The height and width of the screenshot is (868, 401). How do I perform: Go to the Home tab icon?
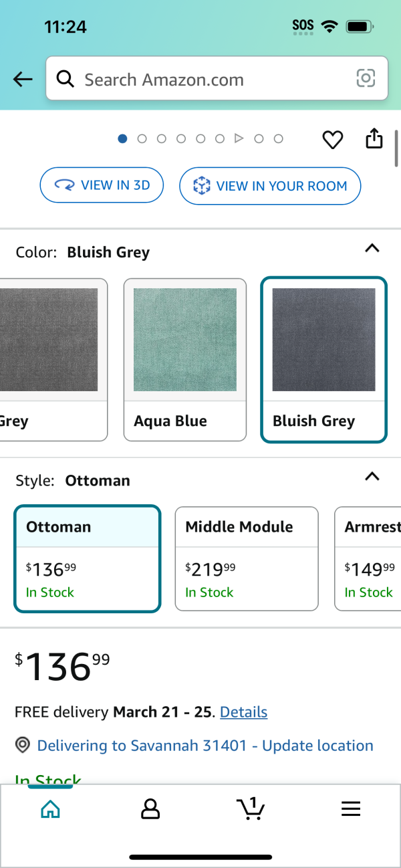coord(50,809)
